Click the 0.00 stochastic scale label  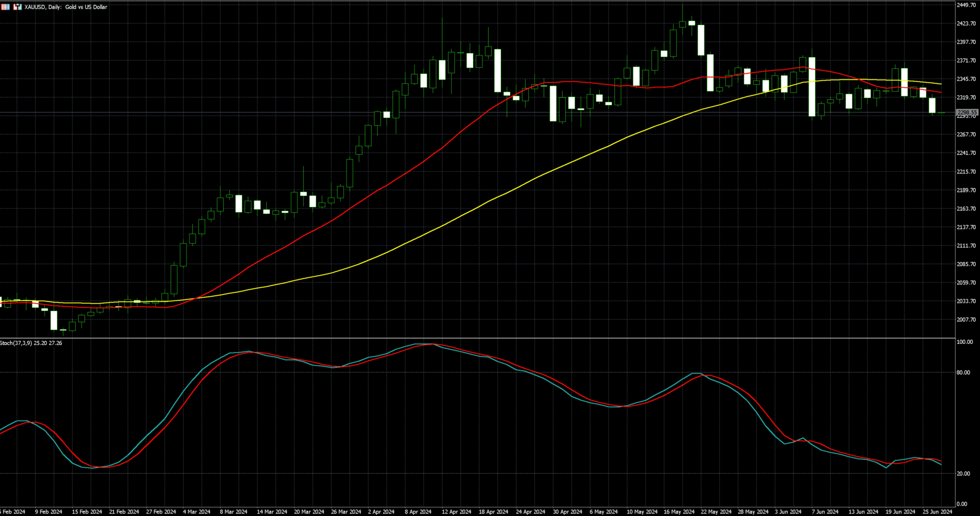coord(962,504)
